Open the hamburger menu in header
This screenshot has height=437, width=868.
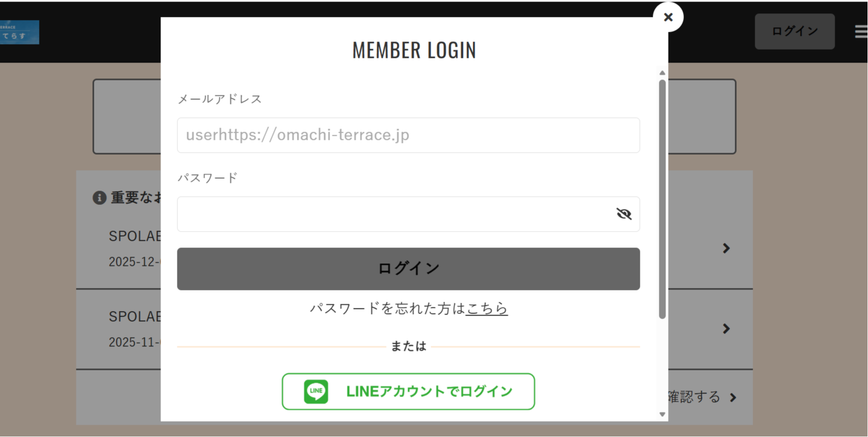pos(861,32)
